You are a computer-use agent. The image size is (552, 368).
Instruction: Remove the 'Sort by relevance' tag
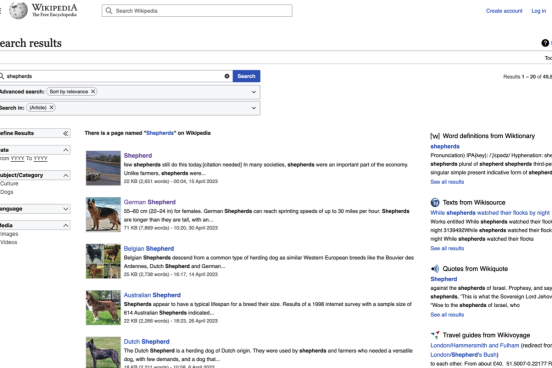pos(93,92)
